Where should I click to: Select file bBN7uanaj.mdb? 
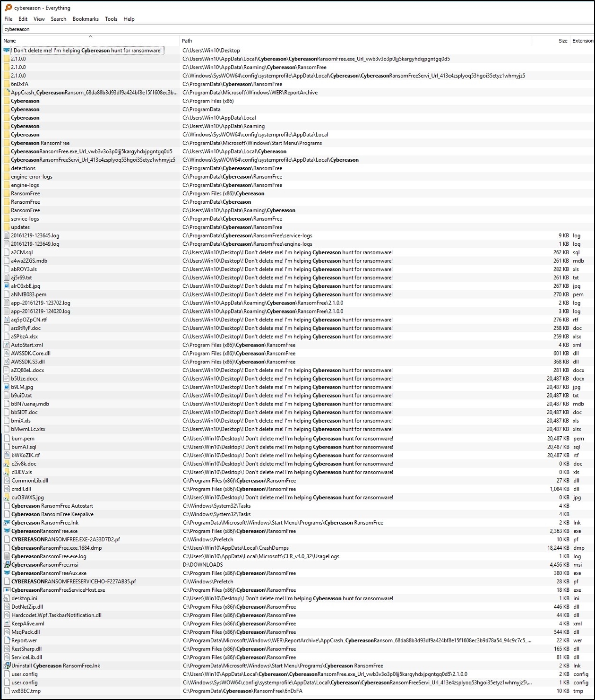click(x=30, y=404)
